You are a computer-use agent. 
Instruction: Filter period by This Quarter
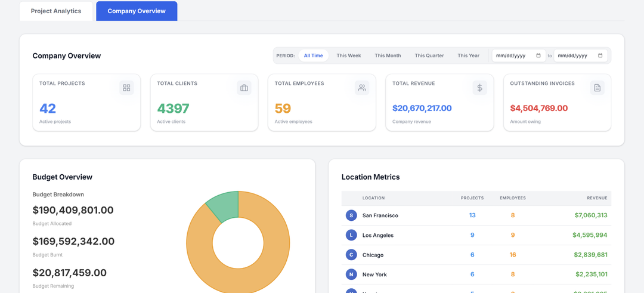429,55
